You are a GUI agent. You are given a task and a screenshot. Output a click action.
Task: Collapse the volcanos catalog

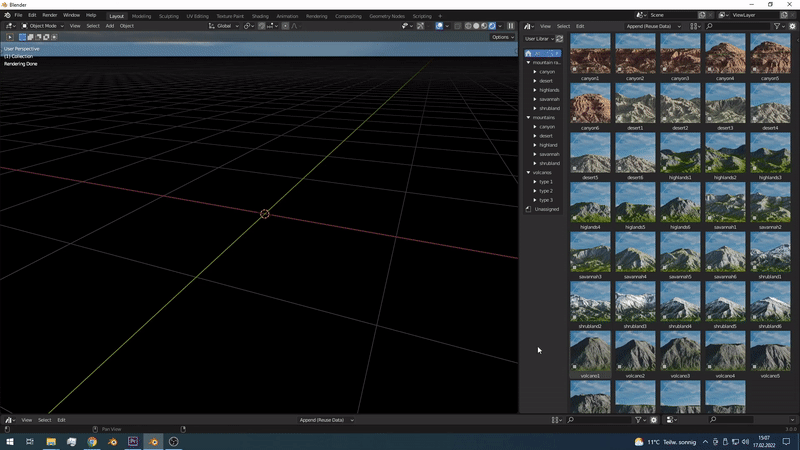(529, 172)
